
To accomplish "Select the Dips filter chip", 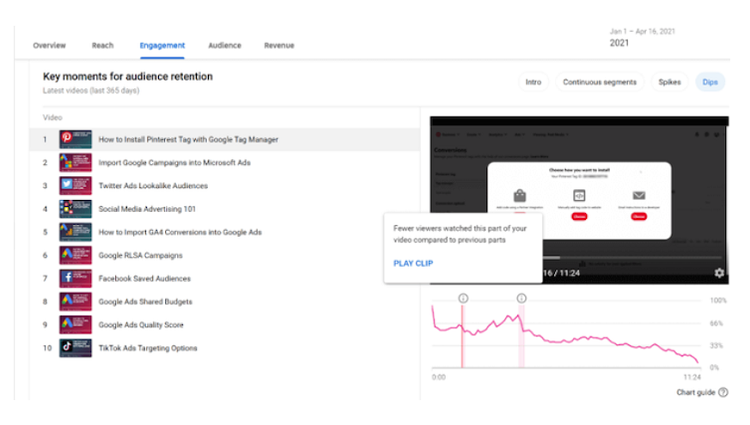I will (710, 82).
